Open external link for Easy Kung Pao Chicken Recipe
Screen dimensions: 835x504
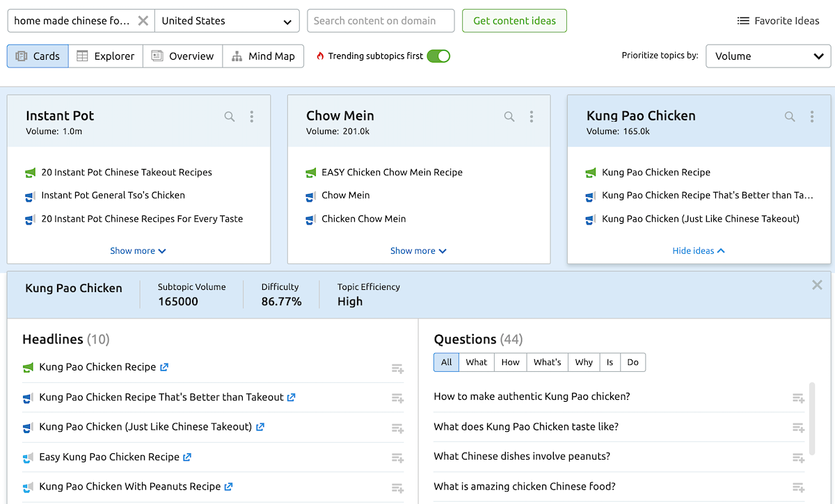click(x=187, y=457)
